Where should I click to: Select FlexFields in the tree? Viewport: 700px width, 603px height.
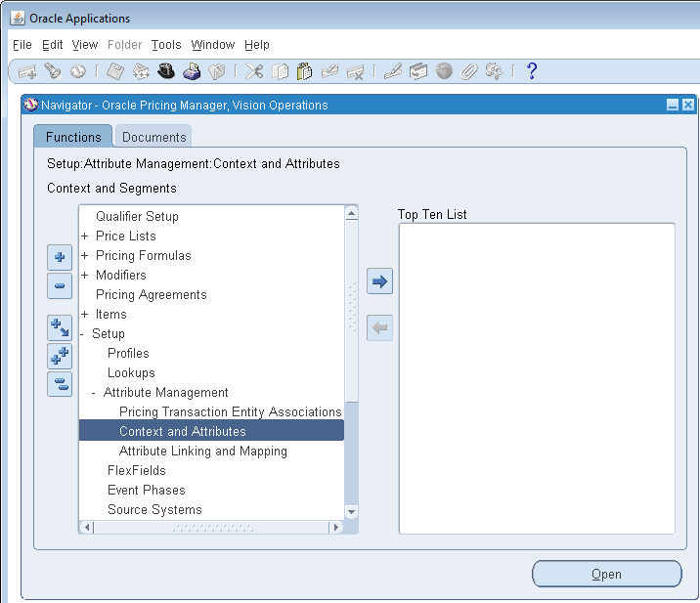tap(137, 470)
